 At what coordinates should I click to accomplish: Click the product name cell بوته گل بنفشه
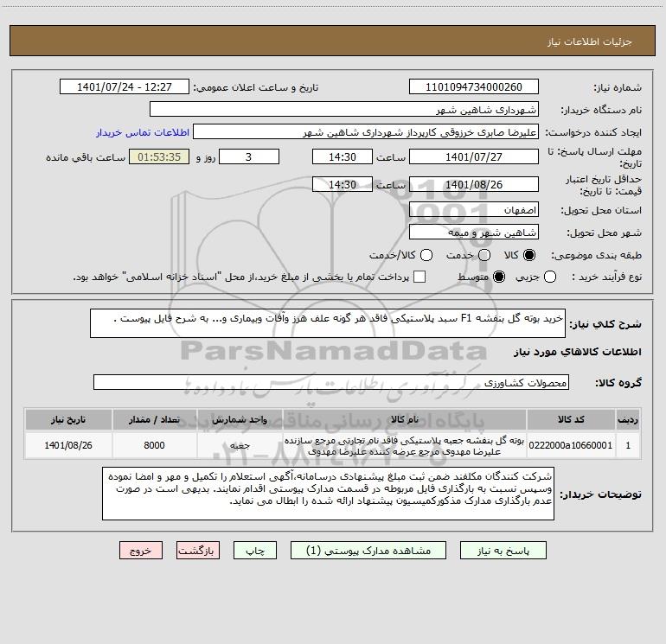coord(405,445)
